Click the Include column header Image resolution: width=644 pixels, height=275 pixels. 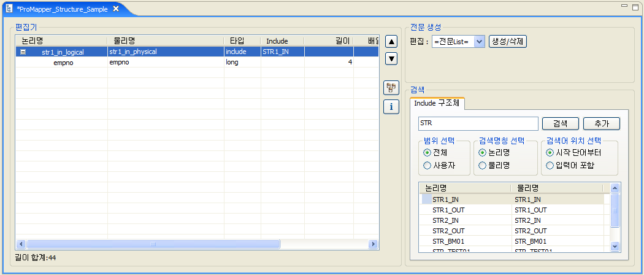283,41
